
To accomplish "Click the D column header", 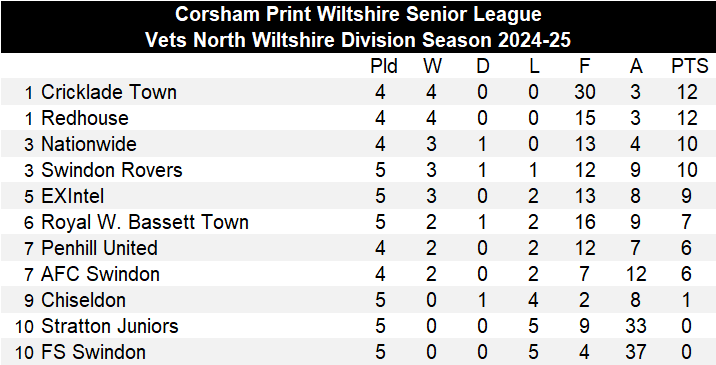I will [x=483, y=67].
